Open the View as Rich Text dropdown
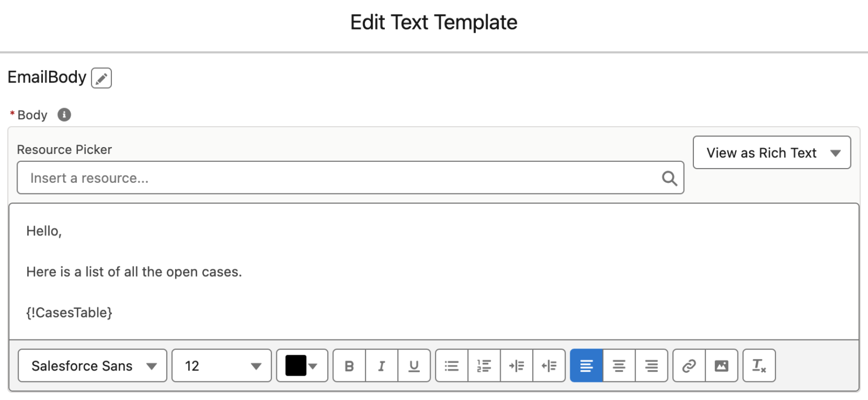This screenshot has height=400, width=868. [771, 152]
